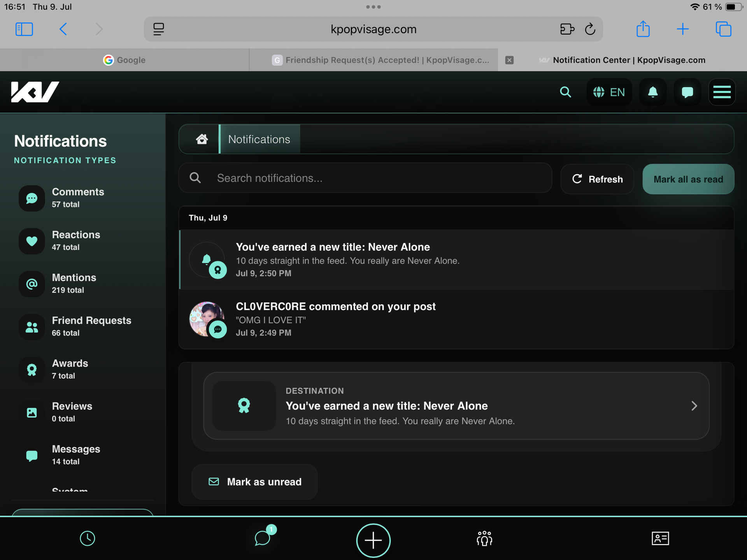Go to home via breadcrumb icon
The width and height of the screenshot is (747, 560).
[x=202, y=139]
